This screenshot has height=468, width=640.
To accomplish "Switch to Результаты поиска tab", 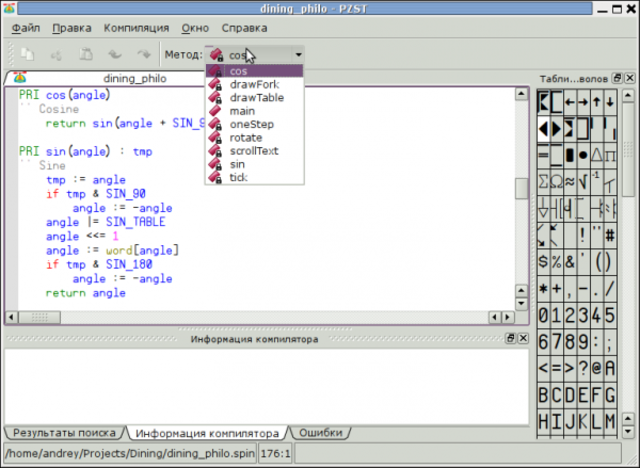I will pos(64,433).
